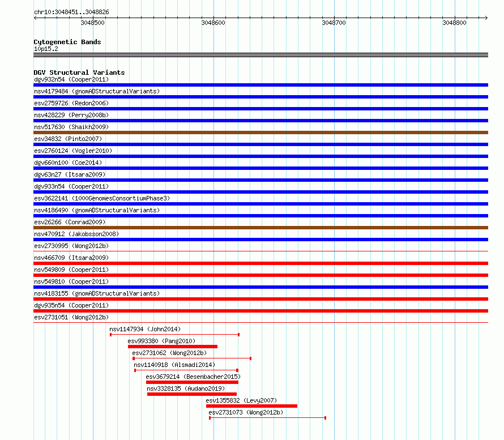Click esv3622141 (1000GenomesConsortiumPhase3) label
Viewport: 504px width, 440px height.
tap(102, 198)
